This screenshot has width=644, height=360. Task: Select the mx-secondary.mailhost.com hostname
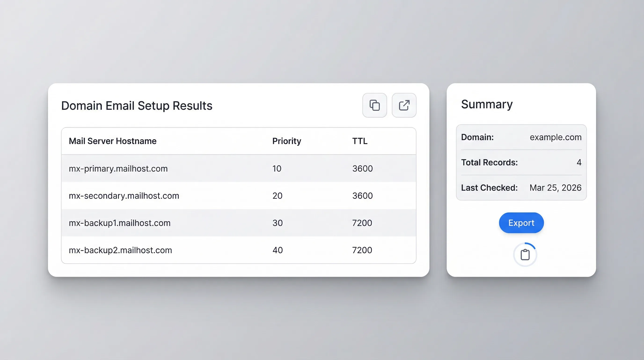point(124,195)
